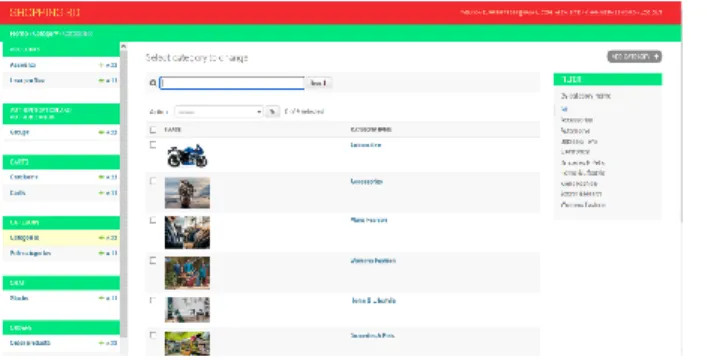711x360 pixels.
Task: Open Order products in the sidebar
Action: coord(30,343)
